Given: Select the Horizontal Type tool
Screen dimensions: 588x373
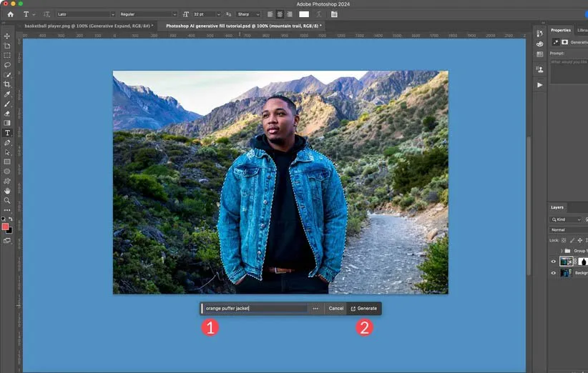Looking at the screenshot, I should (x=7, y=133).
